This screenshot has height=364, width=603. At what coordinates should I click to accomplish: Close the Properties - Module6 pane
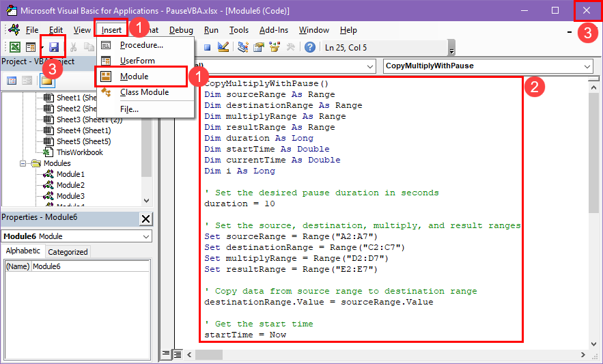pyautogui.click(x=145, y=219)
